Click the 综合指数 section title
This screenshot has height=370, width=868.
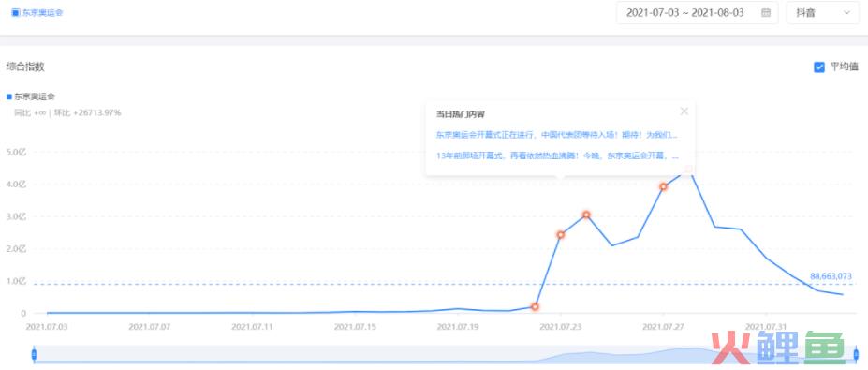25,67
